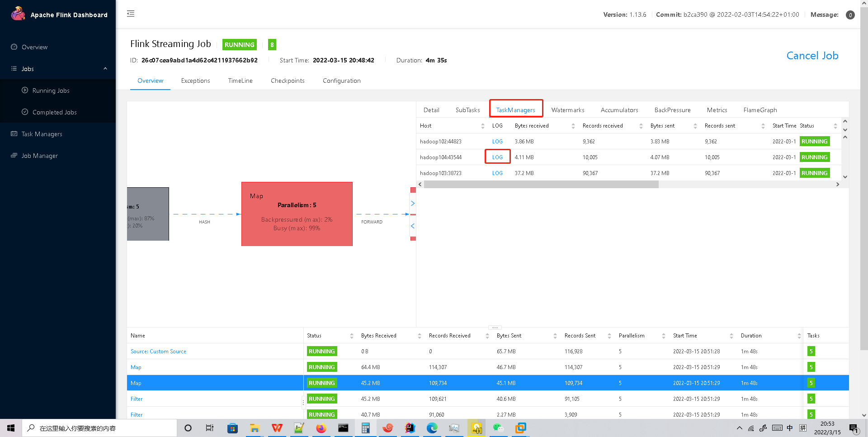Open IntelliJ IDEA from the taskbar

(410, 428)
